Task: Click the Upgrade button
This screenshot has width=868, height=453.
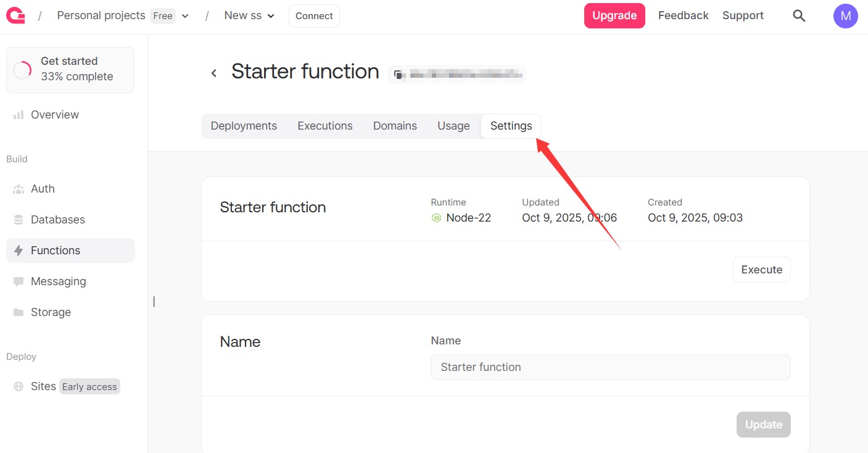Action: pyautogui.click(x=614, y=16)
